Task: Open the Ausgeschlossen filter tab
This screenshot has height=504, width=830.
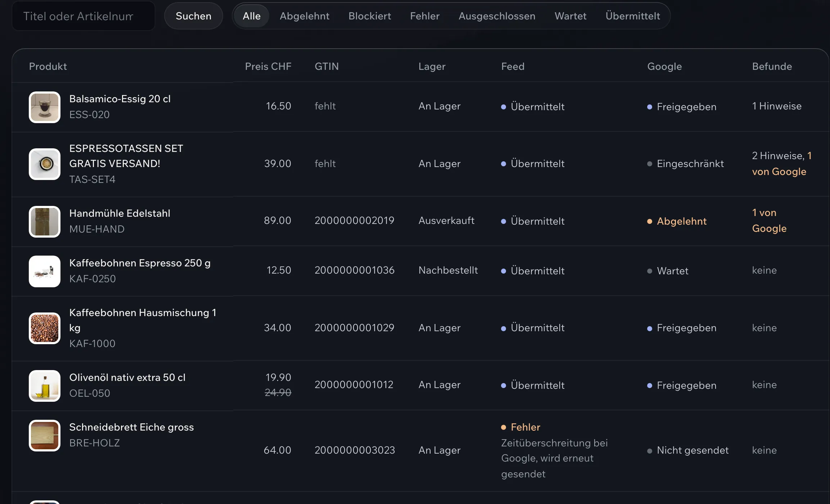Action: (x=497, y=16)
